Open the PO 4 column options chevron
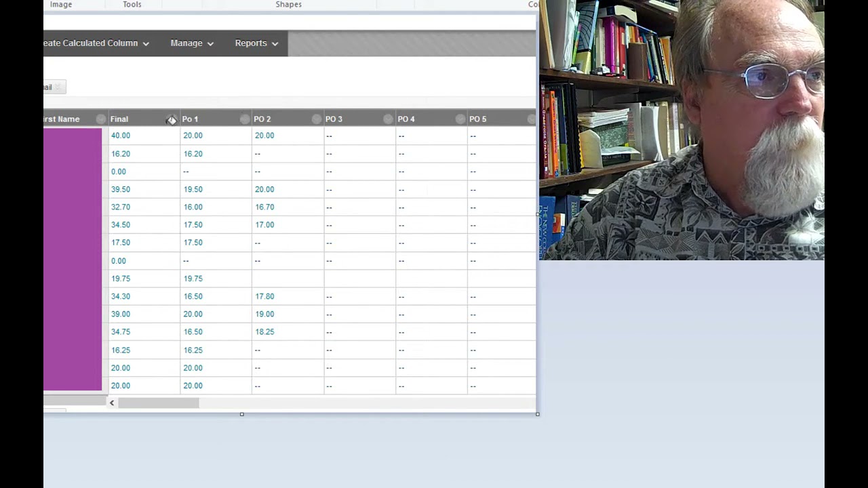Screen dimensions: 868x488 tap(460, 119)
